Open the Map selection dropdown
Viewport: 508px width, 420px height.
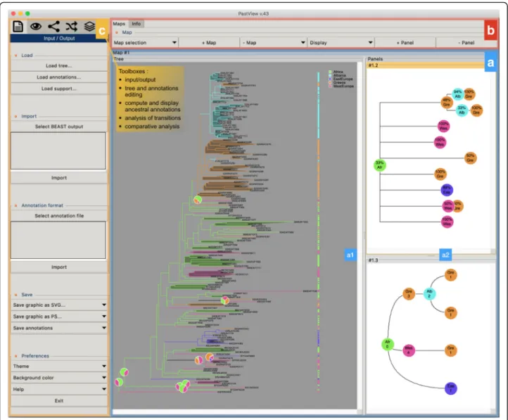145,42
